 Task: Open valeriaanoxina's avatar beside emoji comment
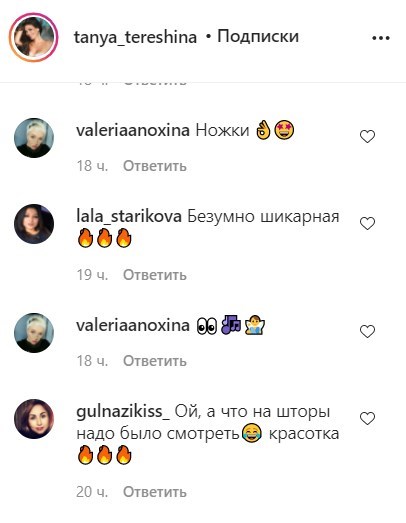click(x=34, y=333)
